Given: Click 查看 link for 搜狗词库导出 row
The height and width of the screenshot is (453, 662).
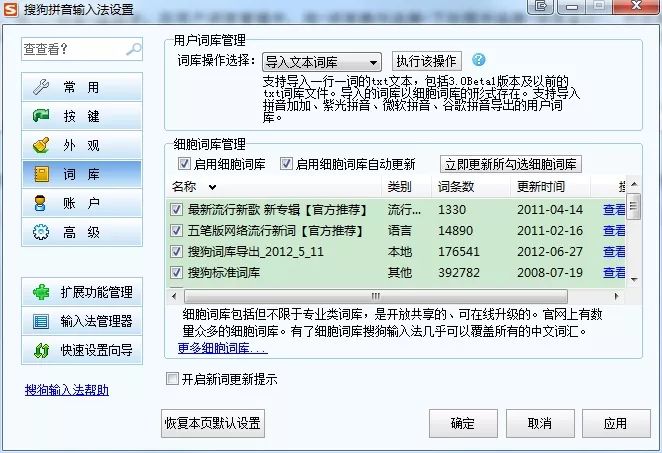Looking at the screenshot, I should pyautogui.click(x=614, y=252).
